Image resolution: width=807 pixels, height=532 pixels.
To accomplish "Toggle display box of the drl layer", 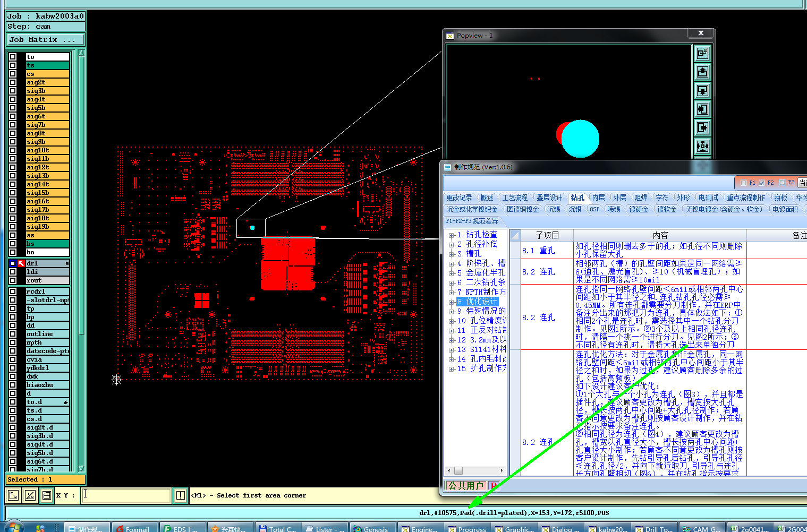I will click(x=13, y=263).
